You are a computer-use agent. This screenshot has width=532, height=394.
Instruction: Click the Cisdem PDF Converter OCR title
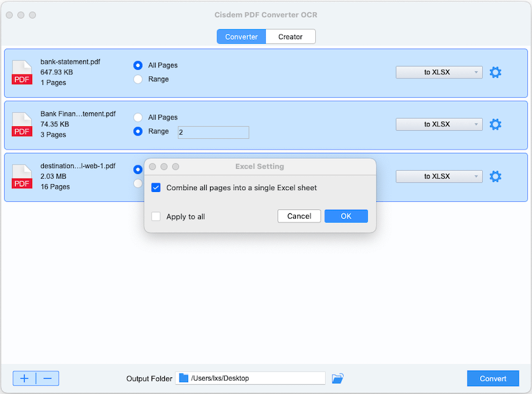tap(266, 15)
